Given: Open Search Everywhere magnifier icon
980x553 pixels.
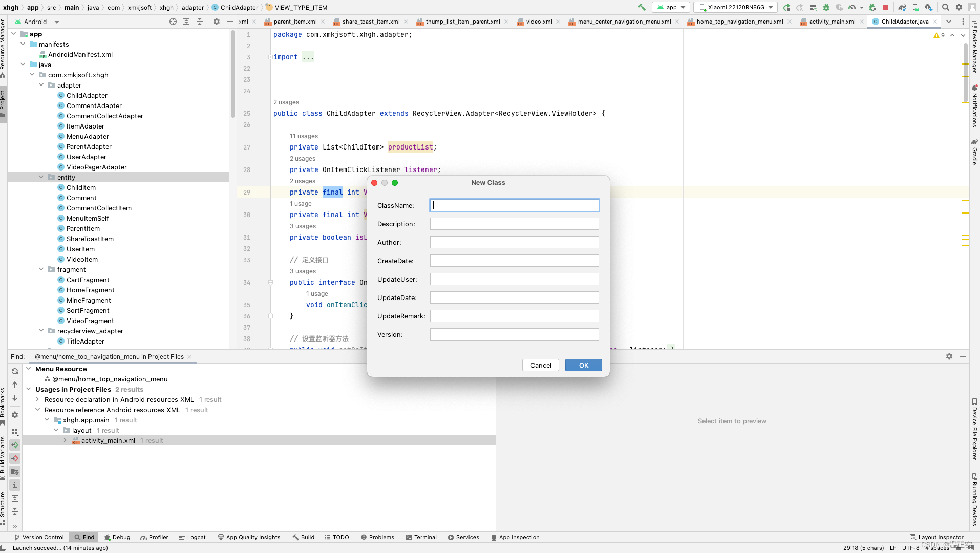Looking at the screenshot, I should point(946,7).
